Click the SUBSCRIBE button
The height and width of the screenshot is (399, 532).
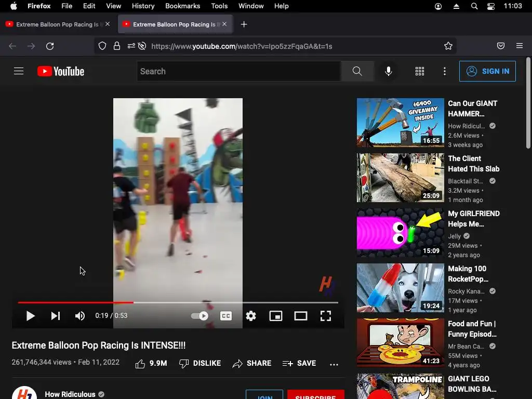(x=315, y=395)
